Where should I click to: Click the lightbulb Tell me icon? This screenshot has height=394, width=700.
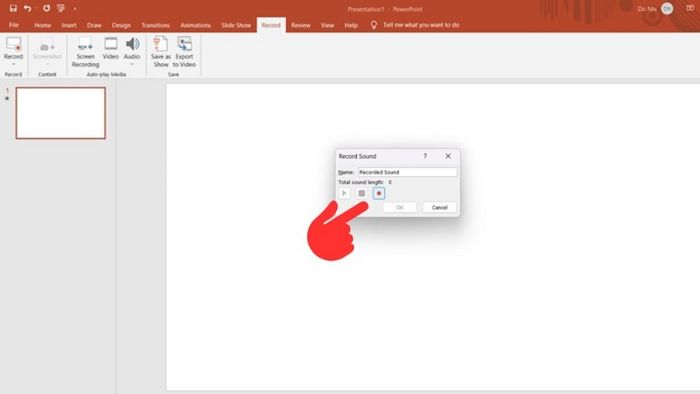374,25
